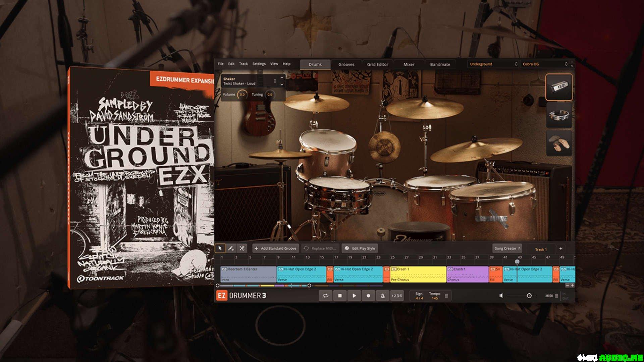Zoom out the timeline with minus
The width and height of the screenshot is (644, 362).
tap(568, 285)
